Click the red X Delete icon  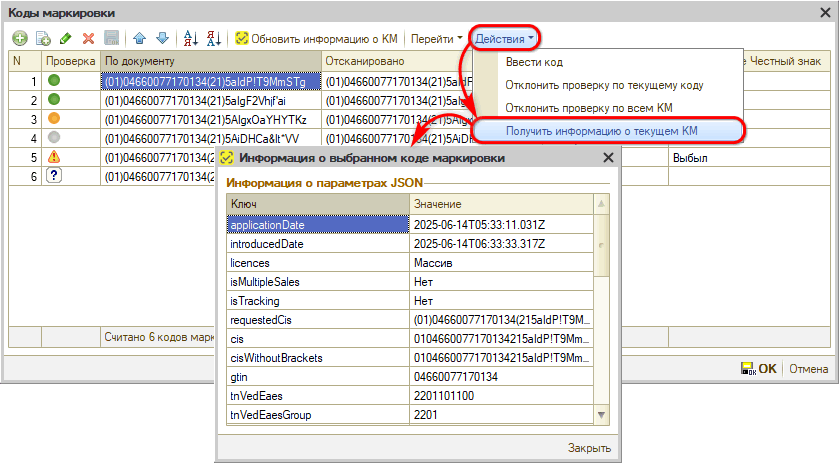(88, 39)
